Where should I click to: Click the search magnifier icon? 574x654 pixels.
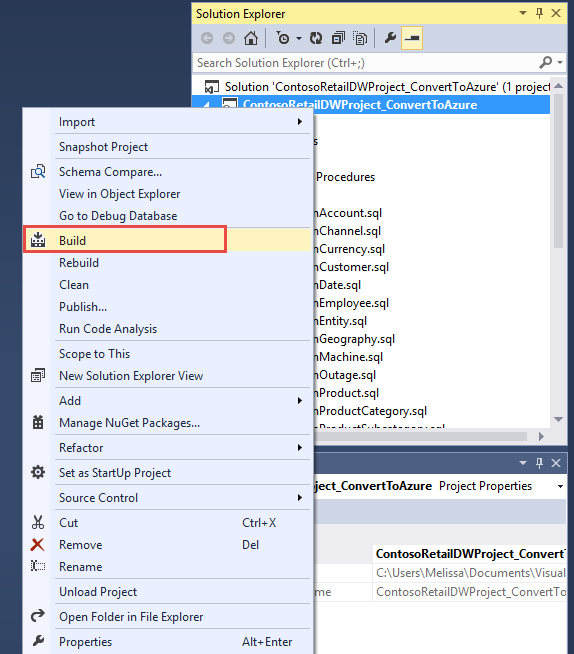pos(545,63)
